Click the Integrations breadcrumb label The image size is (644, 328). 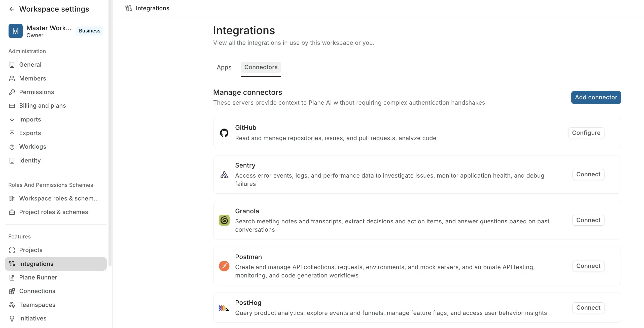click(153, 8)
